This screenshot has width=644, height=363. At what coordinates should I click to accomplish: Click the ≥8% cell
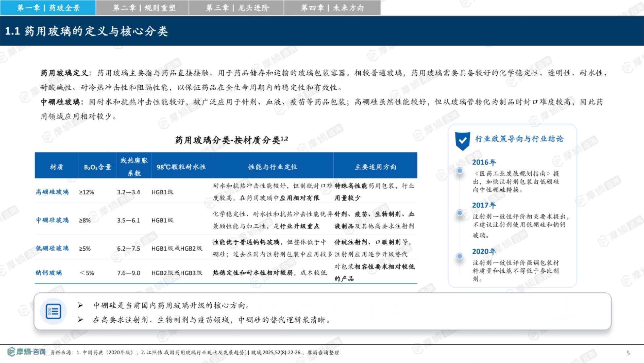click(x=85, y=220)
